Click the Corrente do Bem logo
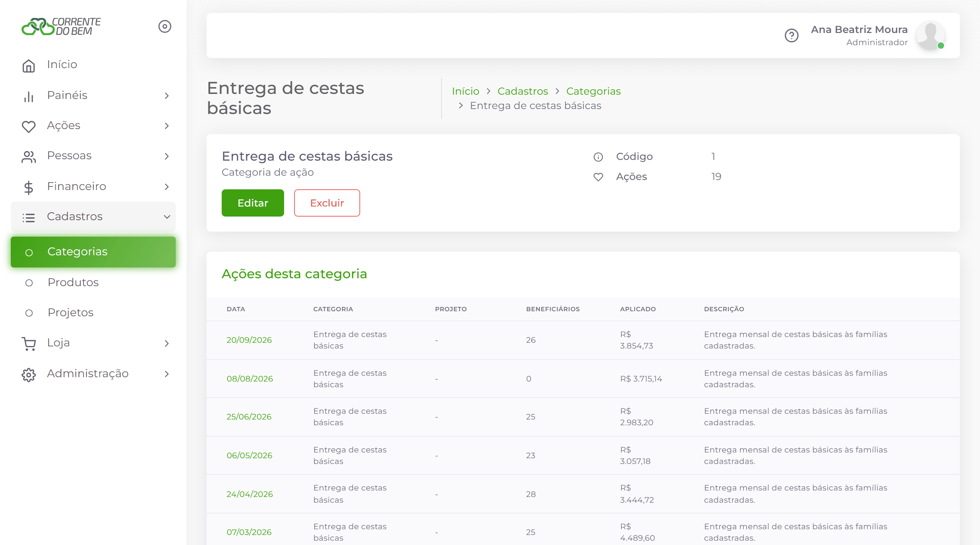Screen dimensions: 980x545 61,27
